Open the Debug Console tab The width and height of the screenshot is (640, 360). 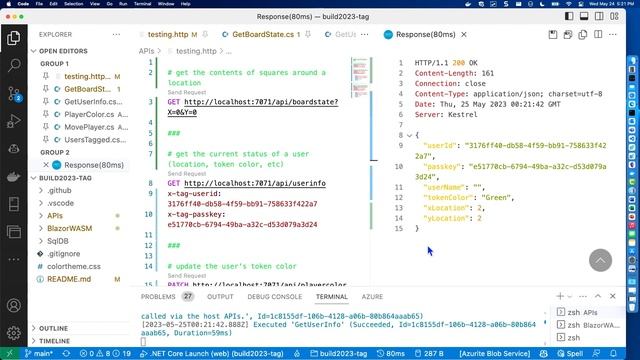click(x=275, y=297)
